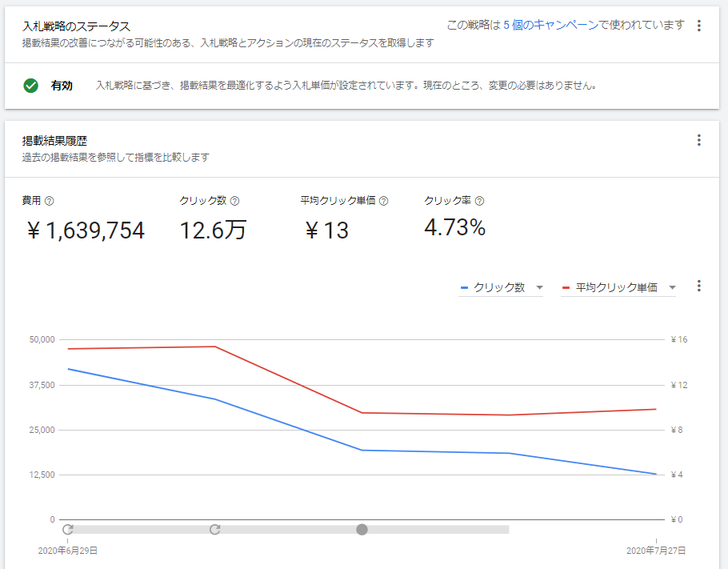Show help for the クリック数 metric heading
728x569 pixels.
point(235,201)
